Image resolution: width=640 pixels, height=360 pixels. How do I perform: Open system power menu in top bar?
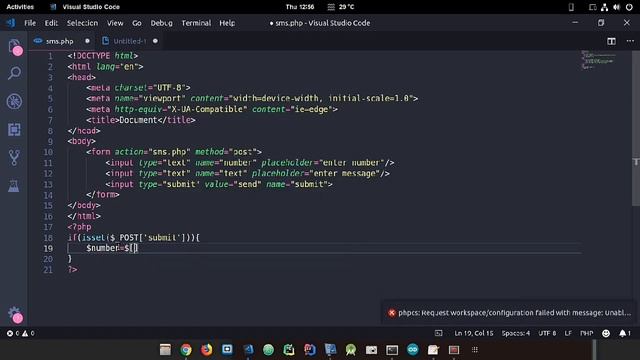pyautogui.click(x=629, y=7)
